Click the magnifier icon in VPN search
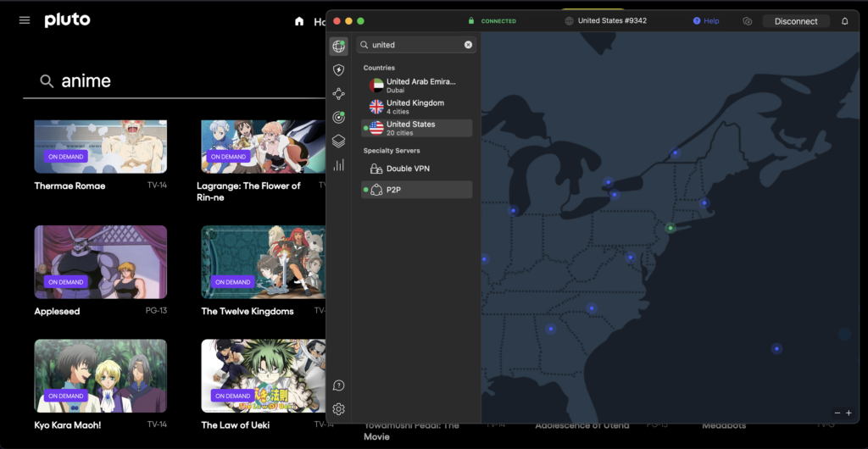Screen dimensions: 868x449 pyautogui.click(x=364, y=45)
